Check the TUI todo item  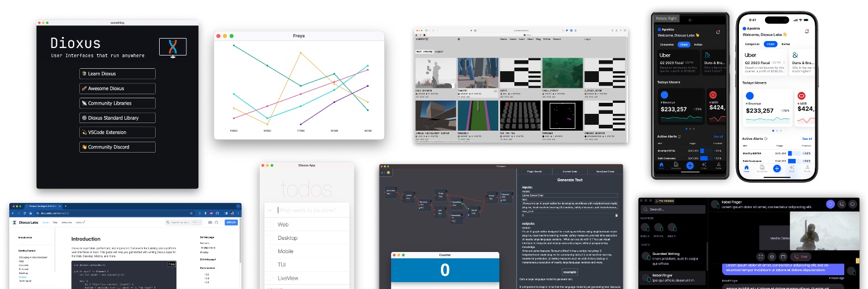(x=270, y=265)
